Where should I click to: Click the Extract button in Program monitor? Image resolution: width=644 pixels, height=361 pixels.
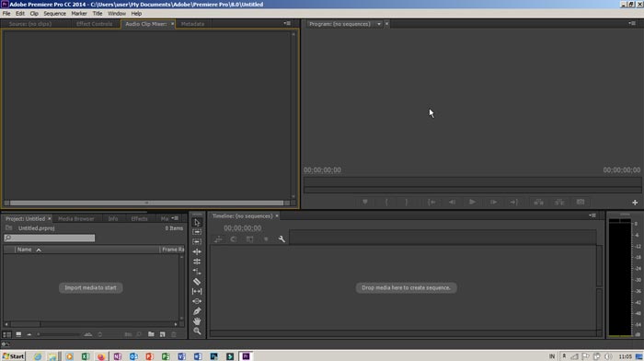[559, 203]
